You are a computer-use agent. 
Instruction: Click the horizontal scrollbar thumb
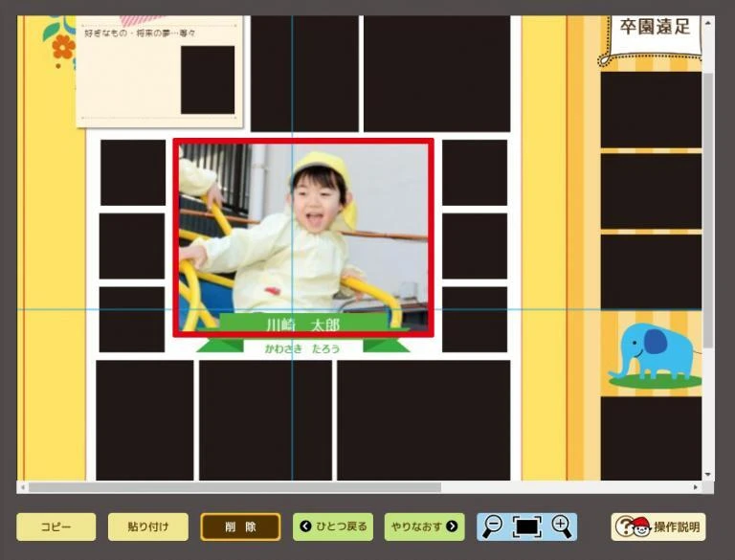[234, 487]
